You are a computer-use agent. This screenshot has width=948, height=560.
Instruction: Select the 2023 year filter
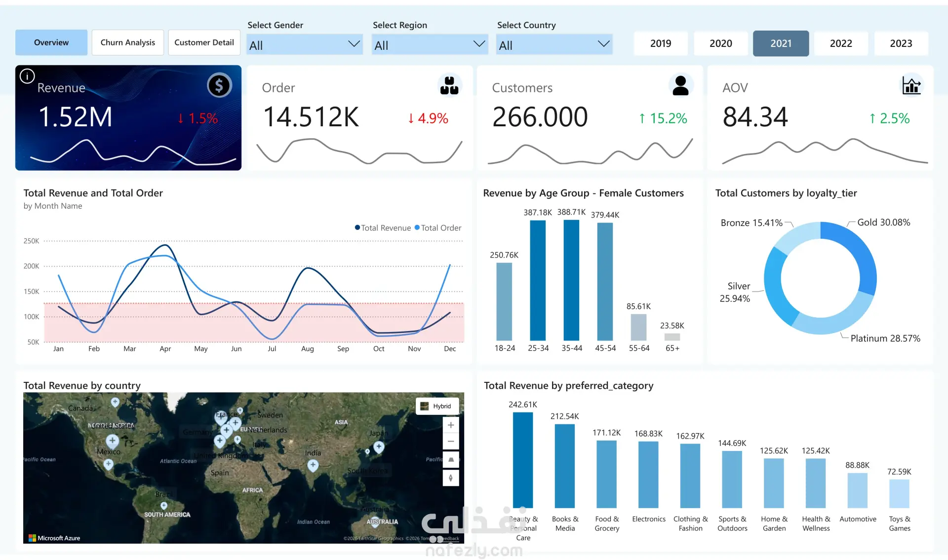(x=901, y=43)
